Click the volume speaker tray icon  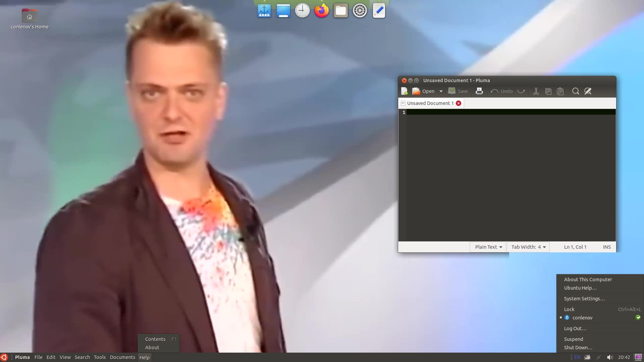coord(610,357)
